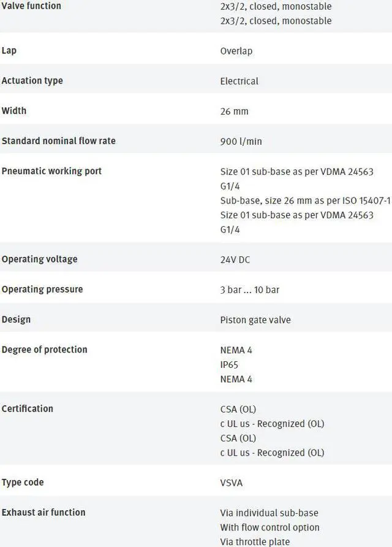392x547 pixels.
Task: Select the 900 l/min flow rate value
Action: point(241,142)
